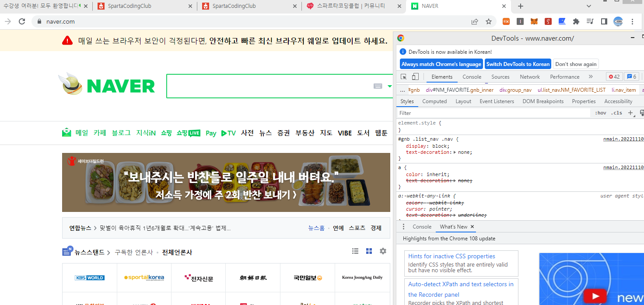Select the div.group_nav breadcrumb
The width and height of the screenshot is (644, 305).
pos(515,90)
